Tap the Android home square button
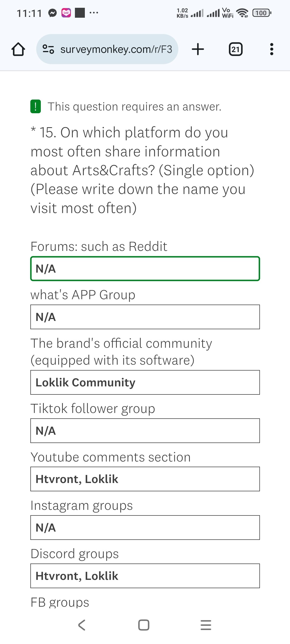 coord(144,625)
